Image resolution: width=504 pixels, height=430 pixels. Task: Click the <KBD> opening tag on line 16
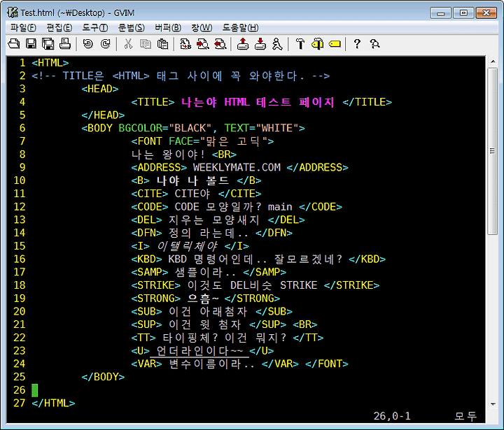(x=146, y=259)
